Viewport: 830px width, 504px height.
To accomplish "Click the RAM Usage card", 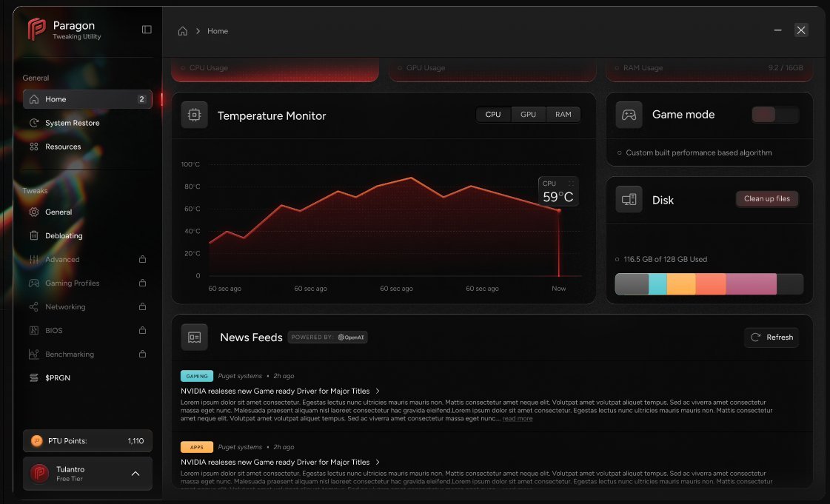I will [x=709, y=70].
